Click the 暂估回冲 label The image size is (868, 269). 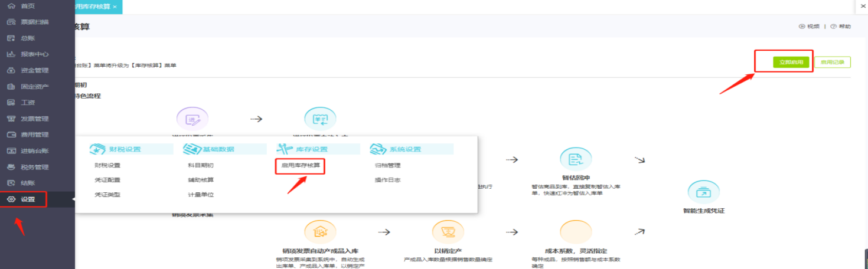tap(576, 178)
